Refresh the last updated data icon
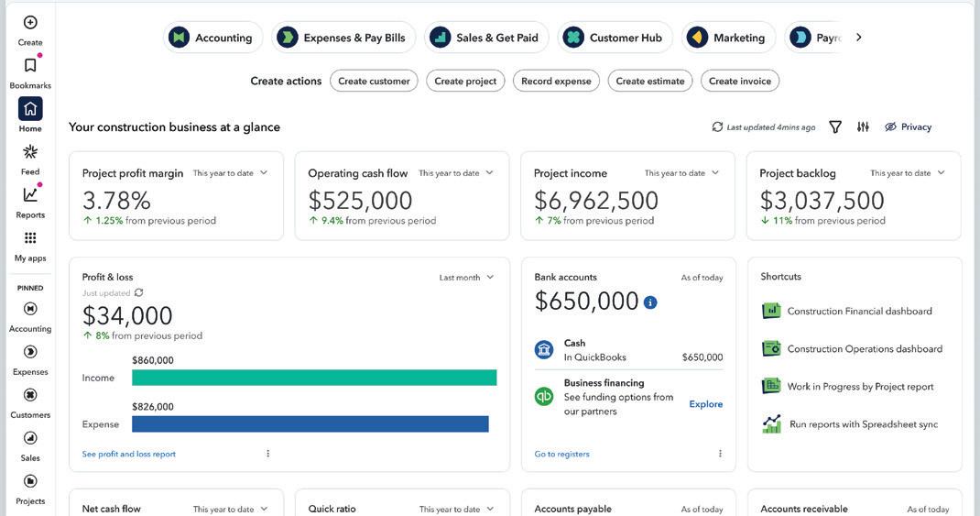This screenshot has height=516, width=980. pyautogui.click(x=717, y=127)
